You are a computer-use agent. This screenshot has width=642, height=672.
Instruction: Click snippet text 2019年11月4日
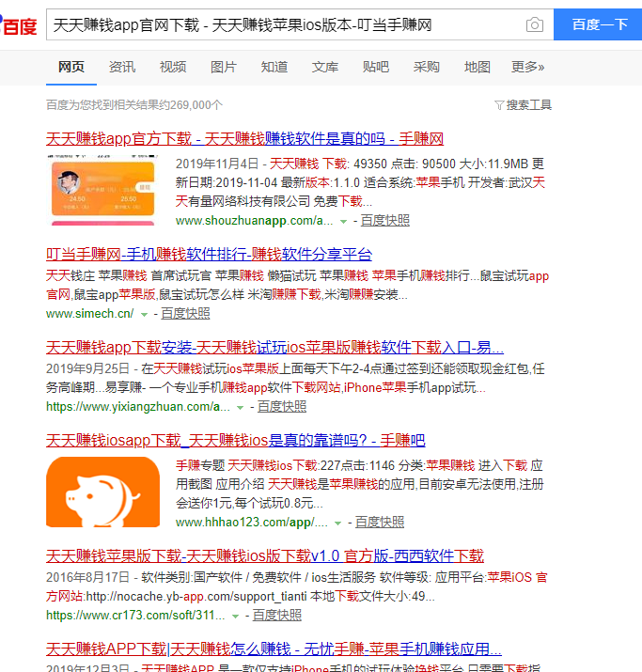(217, 164)
